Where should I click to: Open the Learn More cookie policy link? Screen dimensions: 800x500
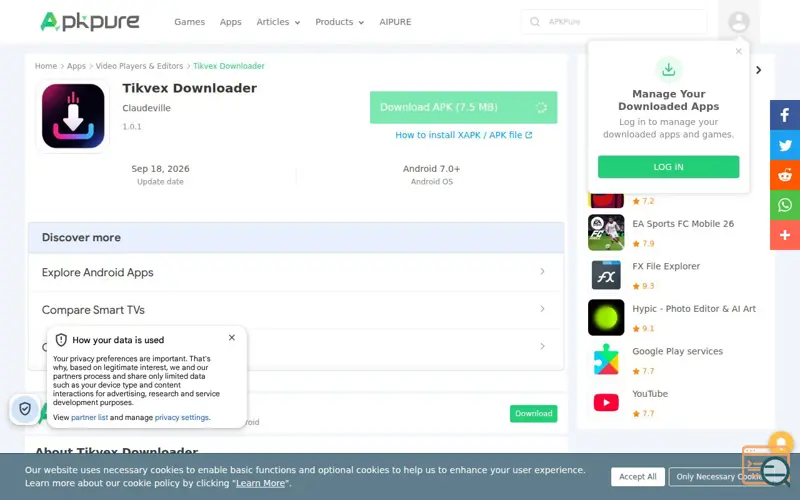[260, 483]
